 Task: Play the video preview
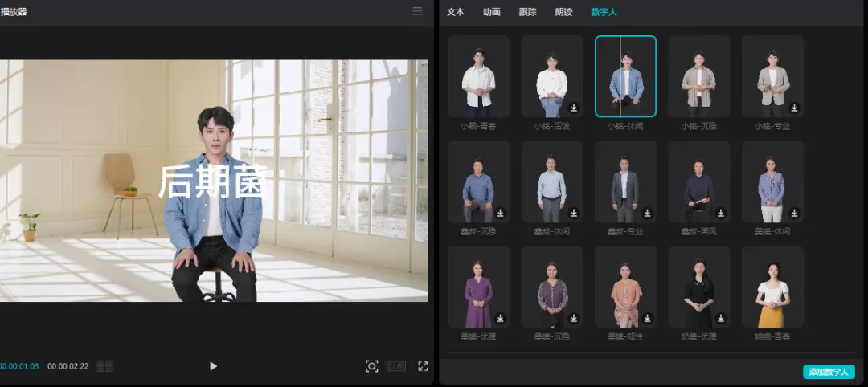213,366
